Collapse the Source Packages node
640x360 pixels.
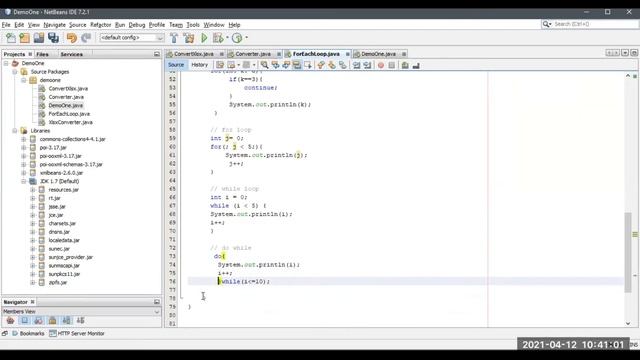(x=15, y=72)
